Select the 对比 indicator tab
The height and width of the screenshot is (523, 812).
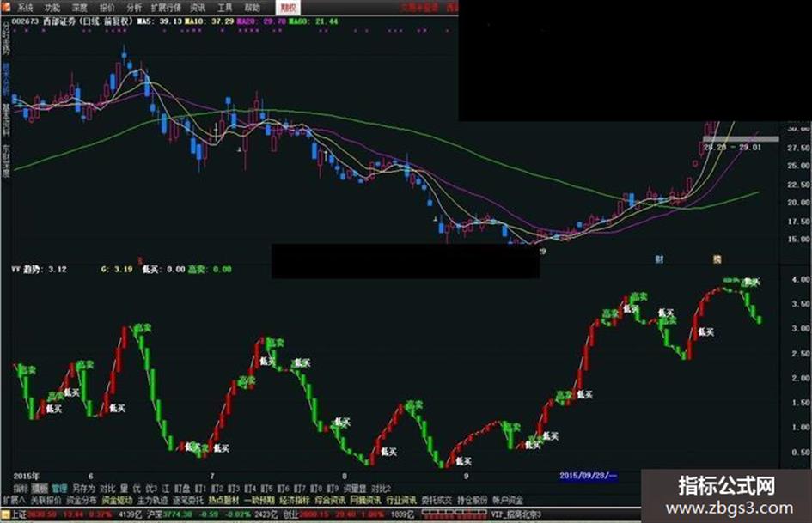(107, 489)
